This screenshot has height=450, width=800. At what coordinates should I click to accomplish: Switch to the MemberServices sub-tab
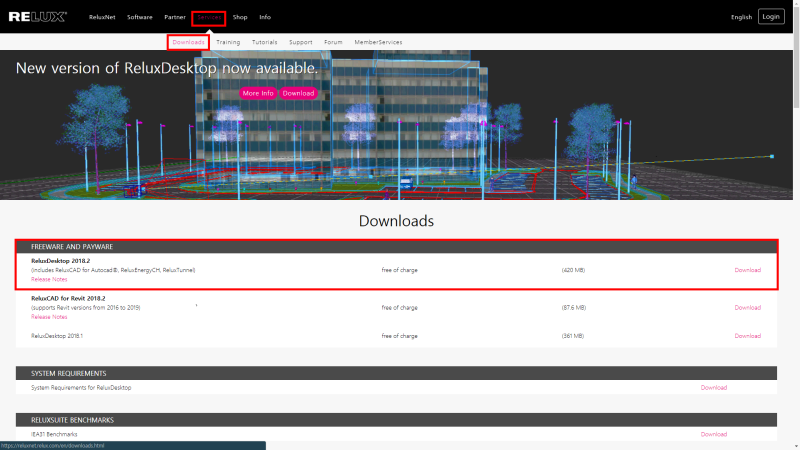(x=378, y=42)
